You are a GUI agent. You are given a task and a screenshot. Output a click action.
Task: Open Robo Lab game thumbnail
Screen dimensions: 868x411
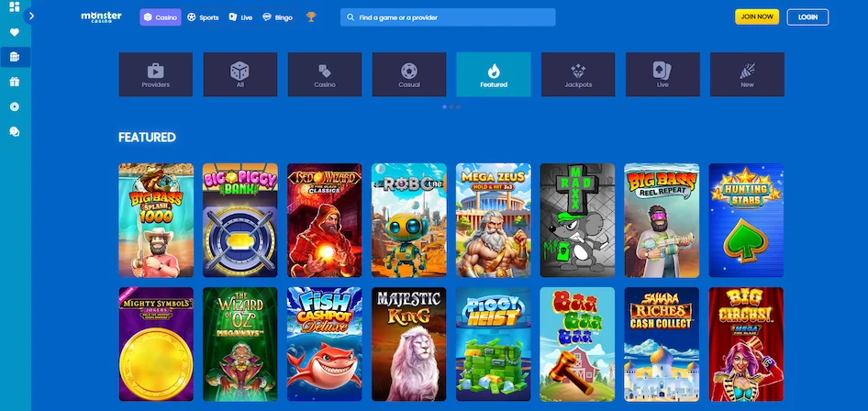click(409, 220)
